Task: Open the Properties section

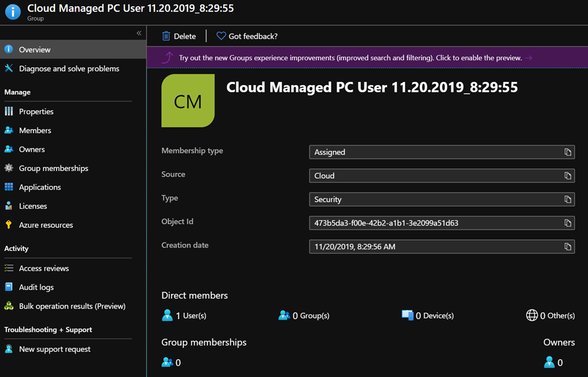Action: pos(36,111)
